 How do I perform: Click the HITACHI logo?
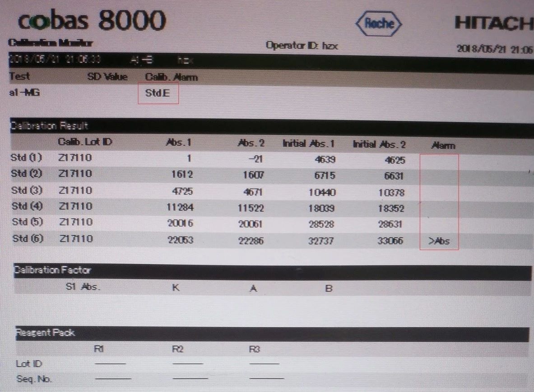494,23
